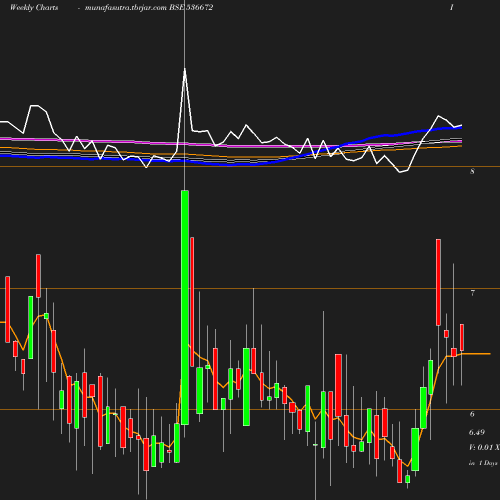The image size is (500, 500).
Task: Click the peak of the white indicator spike
Action: click(185, 69)
